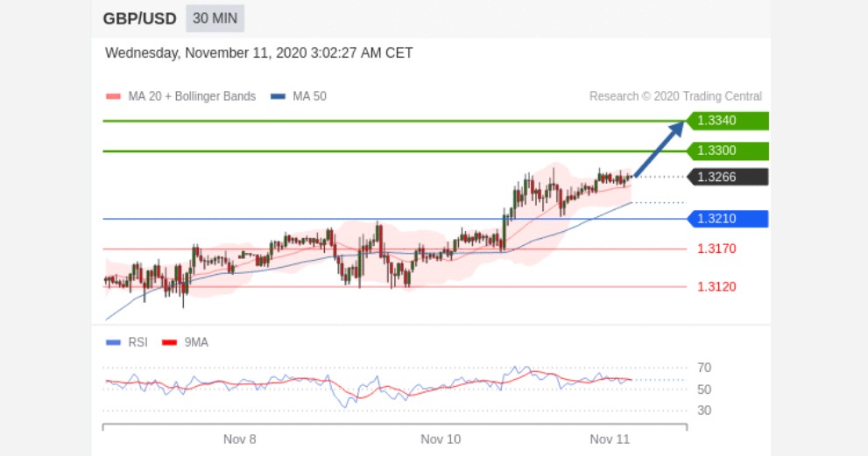Viewport: 868px width, 456px height.
Task: Click the GBP/USD pair title
Action: (139, 18)
